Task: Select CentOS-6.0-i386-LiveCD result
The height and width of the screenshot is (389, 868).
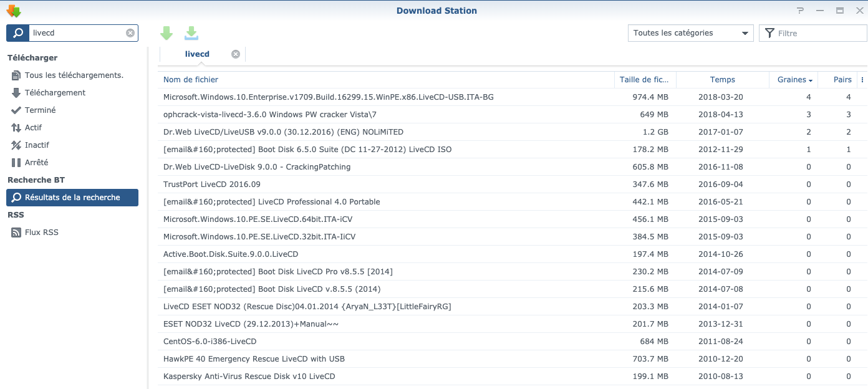Action: click(x=513, y=342)
